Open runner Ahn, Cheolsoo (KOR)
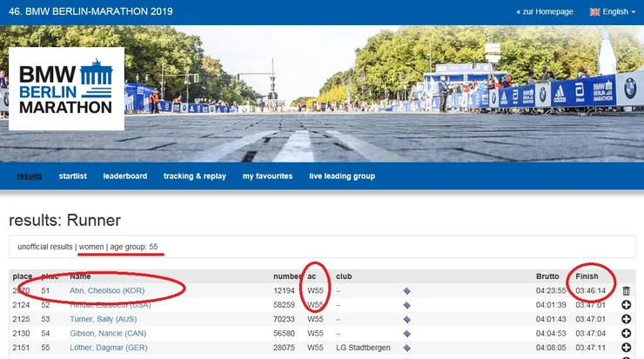The height and width of the screenshot is (359, 644). (x=107, y=290)
